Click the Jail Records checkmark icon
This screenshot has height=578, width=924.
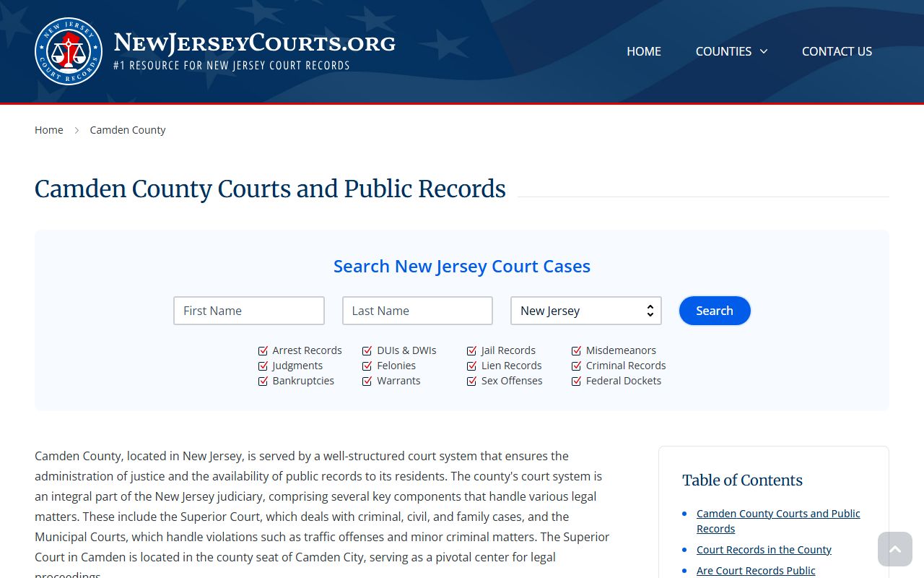(x=472, y=350)
